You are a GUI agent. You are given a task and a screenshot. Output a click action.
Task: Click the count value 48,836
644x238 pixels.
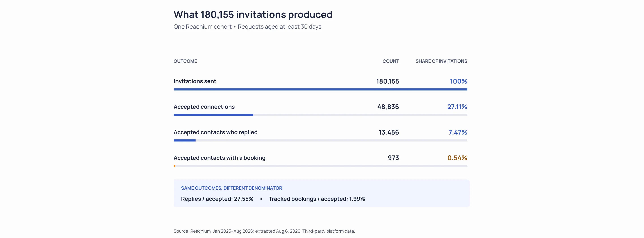click(x=388, y=107)
